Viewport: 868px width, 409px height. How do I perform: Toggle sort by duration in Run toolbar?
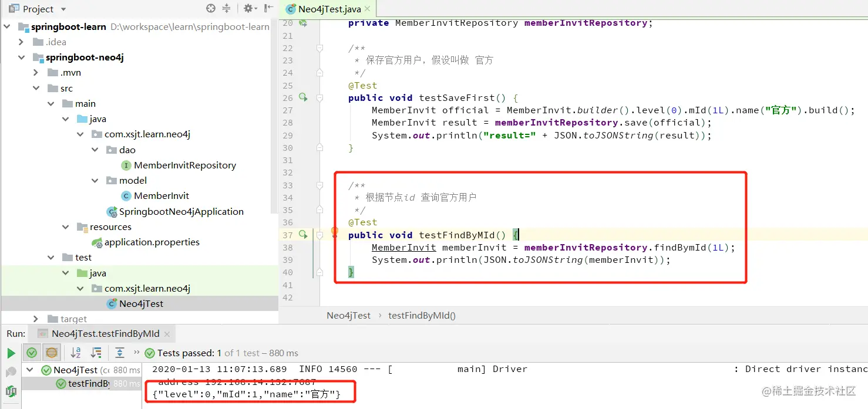coord(96,353)
